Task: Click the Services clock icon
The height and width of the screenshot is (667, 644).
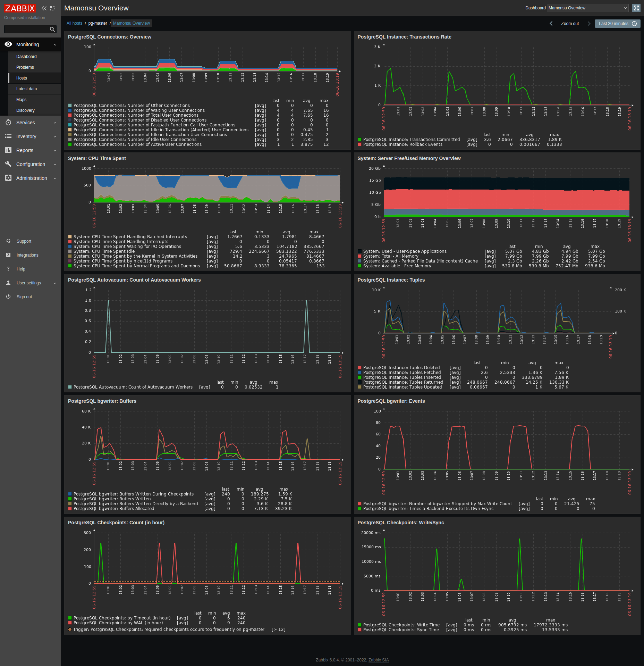Action: click(8, 122)
